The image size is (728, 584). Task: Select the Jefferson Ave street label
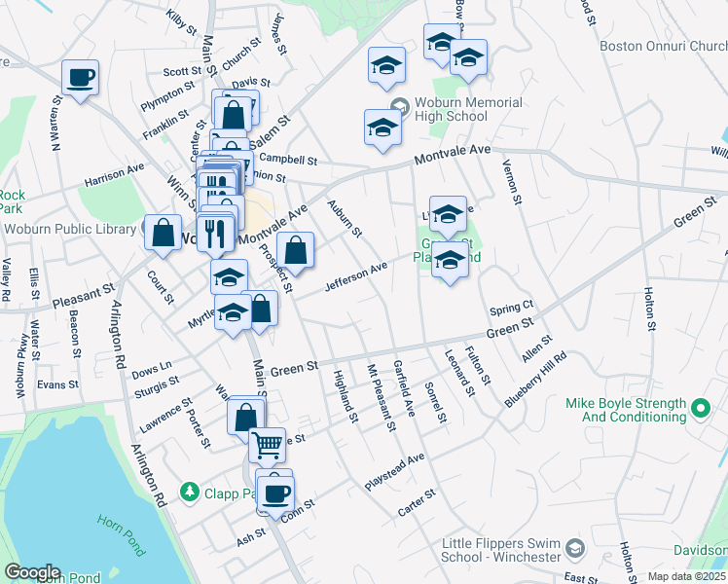pos(355,277)
